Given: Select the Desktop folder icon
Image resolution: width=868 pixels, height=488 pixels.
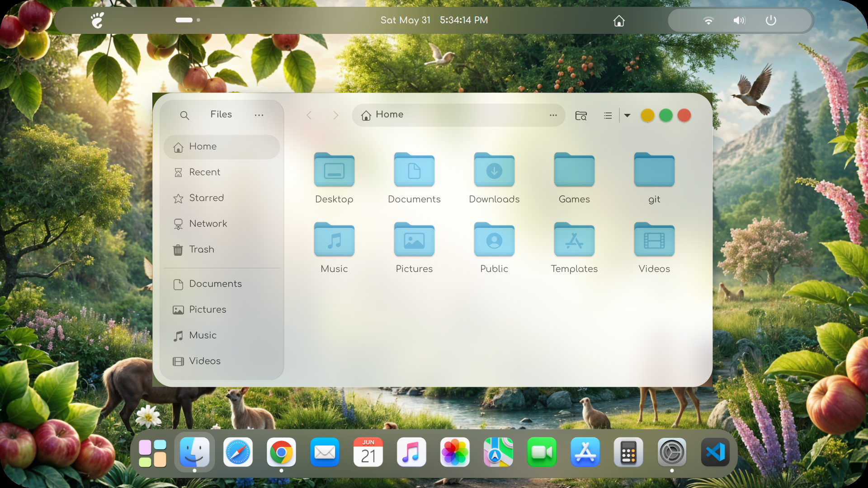Looking at the screenshot, I should [x=334, y=169].
